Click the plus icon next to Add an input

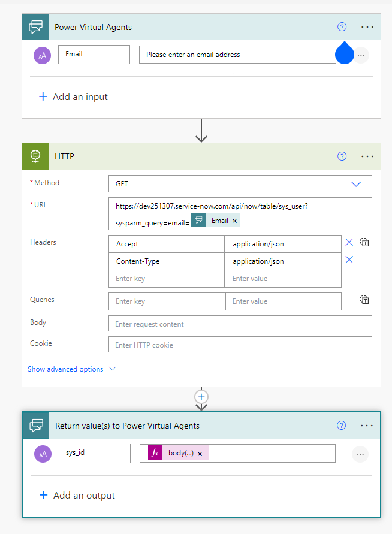tap(43, 96)
